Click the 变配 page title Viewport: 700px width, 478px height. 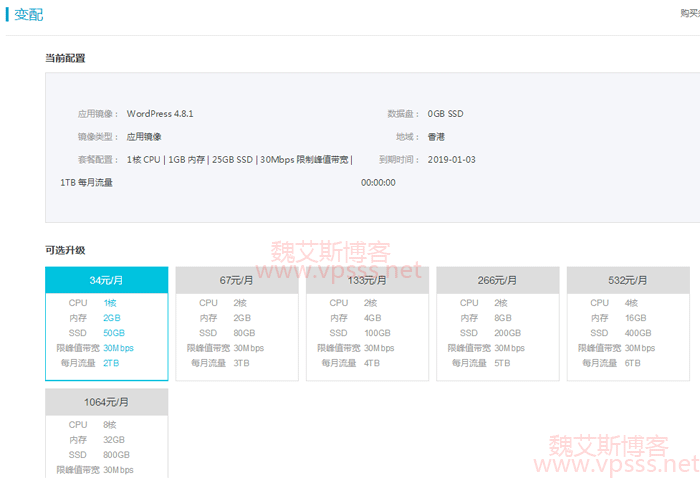coord(29,15)
